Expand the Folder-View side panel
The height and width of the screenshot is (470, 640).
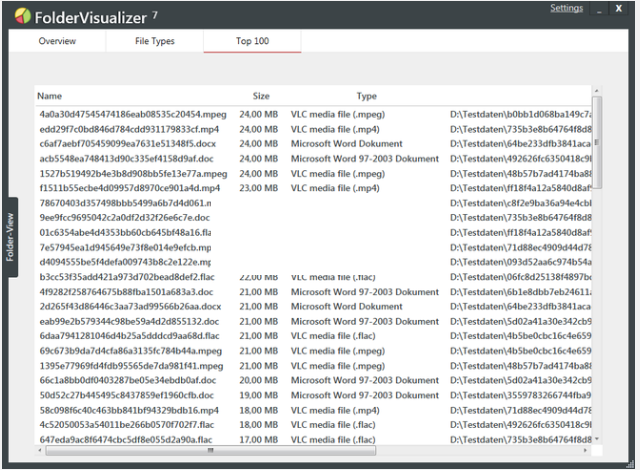tap(9, 237)
